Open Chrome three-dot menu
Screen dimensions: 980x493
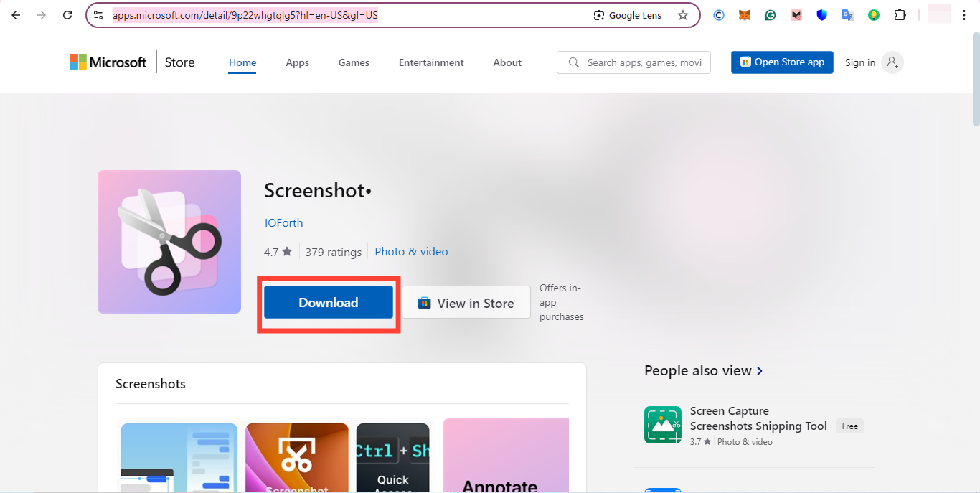[964, 15]
